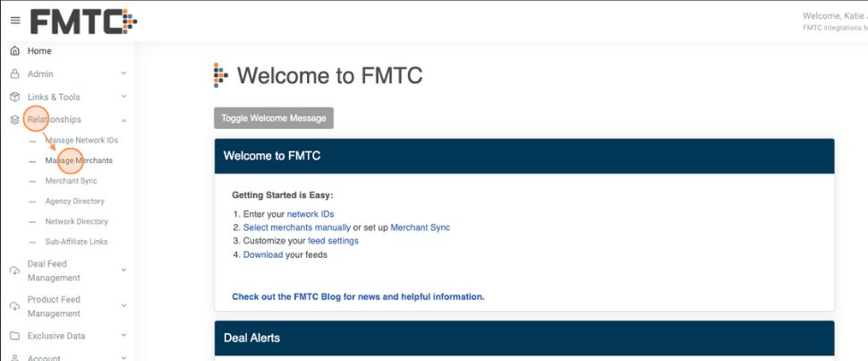Screen dimensions: 868x361
Task: Click the Links & Tools box icon
Action: [x=14, y=97]
